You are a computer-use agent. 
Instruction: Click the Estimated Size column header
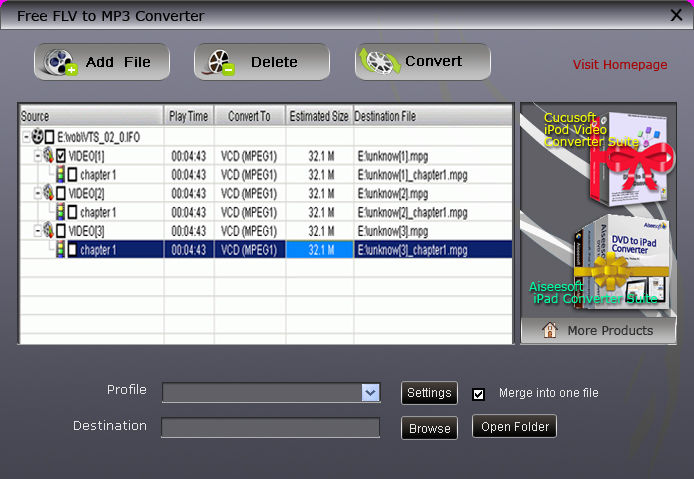click(318, 116)
